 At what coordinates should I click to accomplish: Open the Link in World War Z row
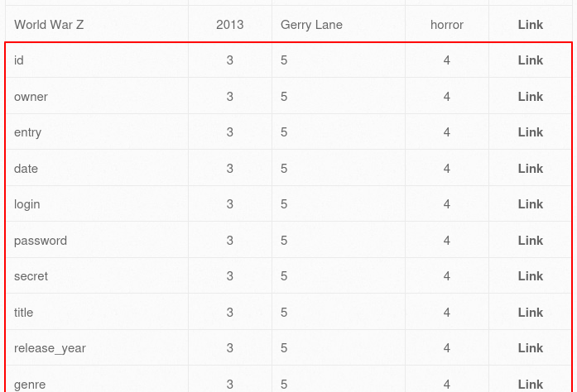531,25
